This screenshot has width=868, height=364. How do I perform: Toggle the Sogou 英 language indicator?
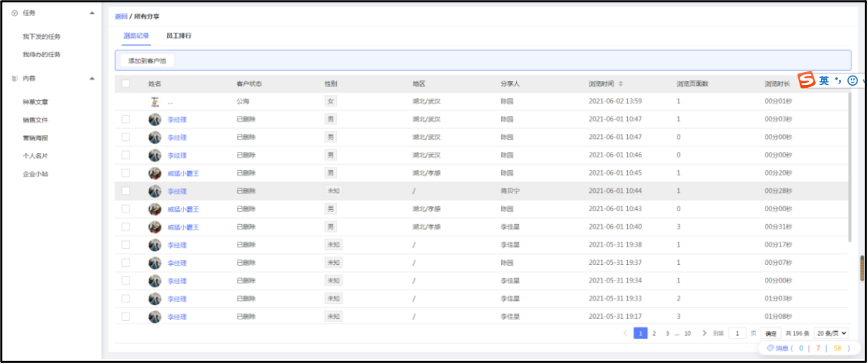(824, 81)
